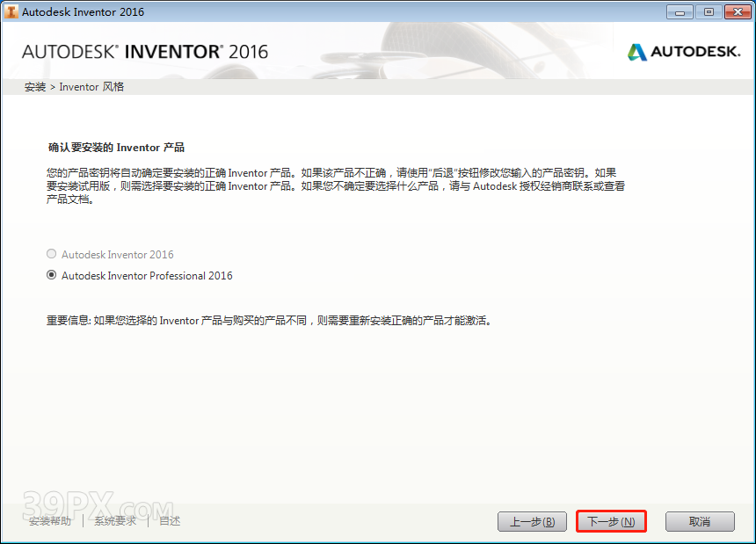Click the Inventor icon in the title bar
Screen dimensions: 756x544
tap(11, 11)
